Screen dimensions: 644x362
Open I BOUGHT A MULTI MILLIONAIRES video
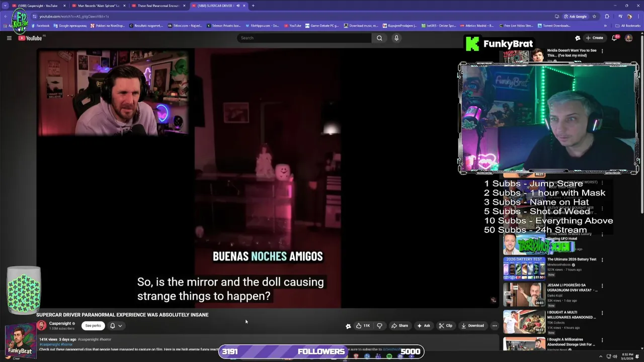524,322
